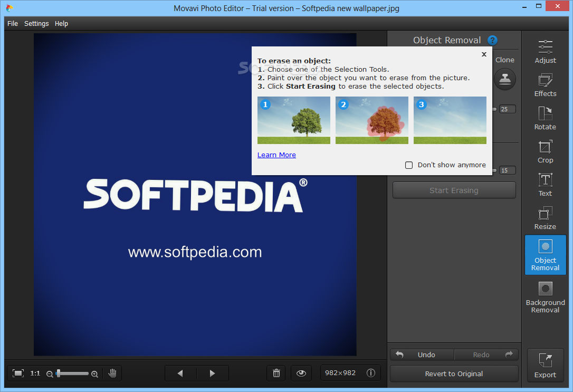This screenshot has height=392, width=573.
Task: Click the Start Erasing button
Action: click(x=454, y=190)
